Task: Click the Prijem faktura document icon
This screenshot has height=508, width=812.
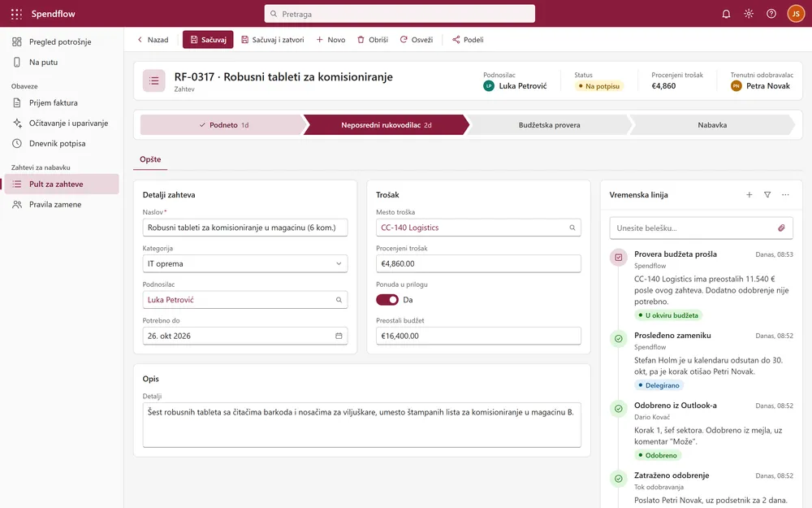Action: coord(17,103)
